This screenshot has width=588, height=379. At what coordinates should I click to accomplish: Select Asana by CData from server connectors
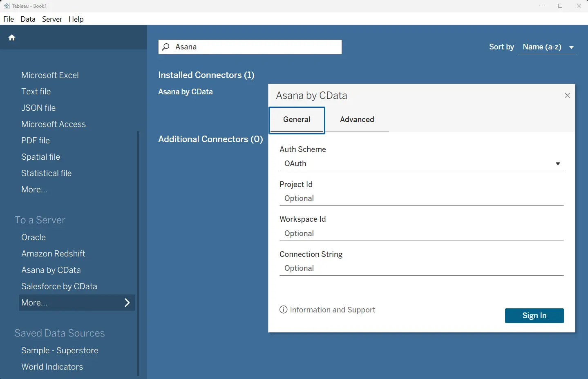tap(51, 270)
